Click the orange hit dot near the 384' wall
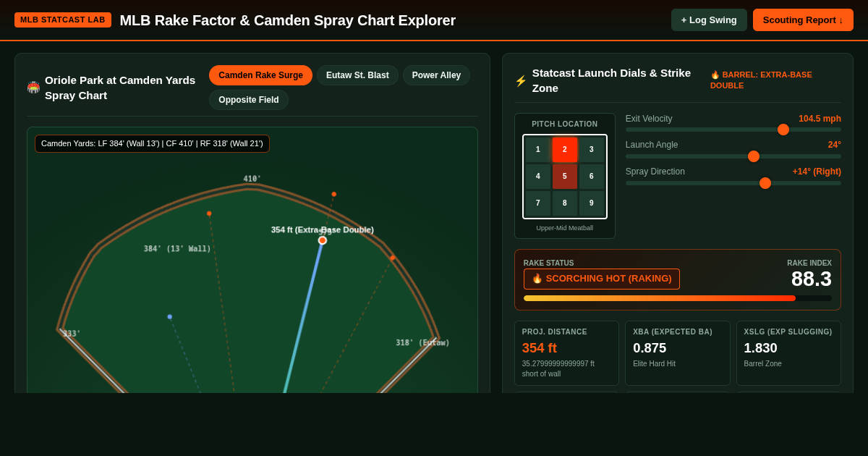Screen dimensions: 868x456 pos(209,214)
